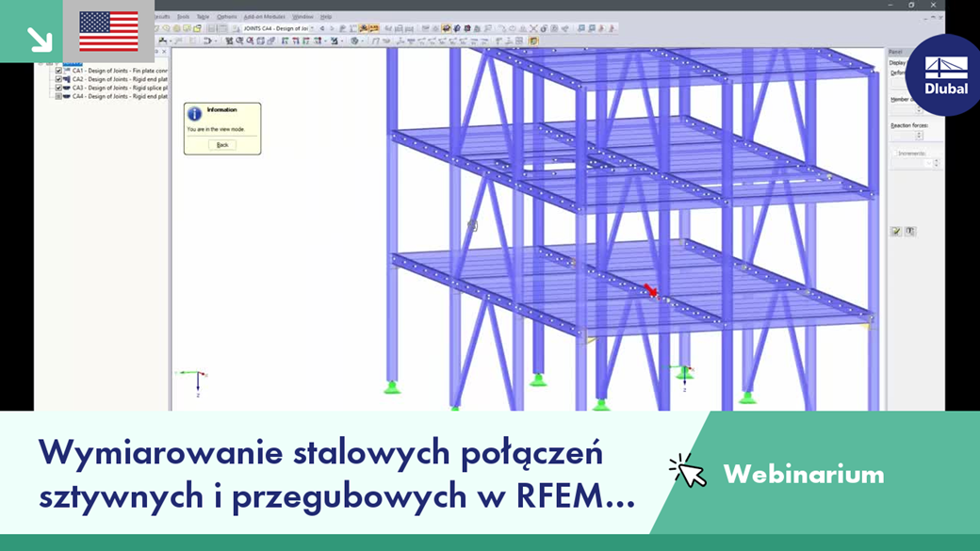
Task: Click the Reaction forces spinner
Action: click(919, 135)
